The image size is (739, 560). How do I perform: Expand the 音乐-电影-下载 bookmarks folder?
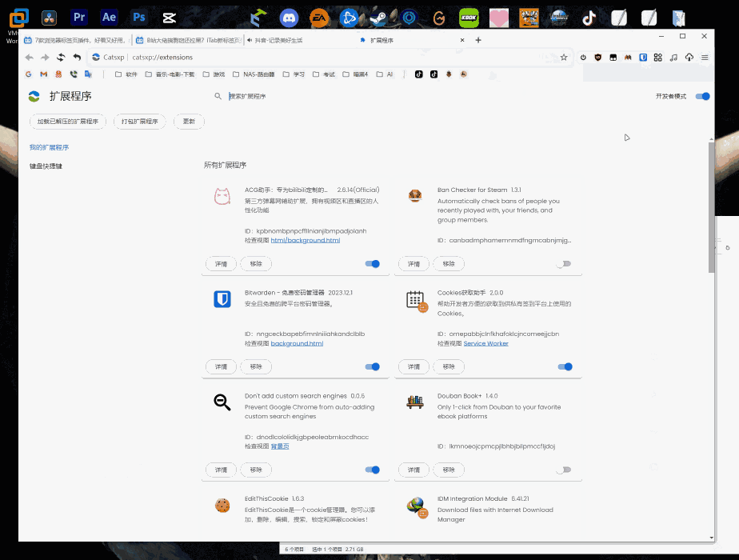[170, 74]
